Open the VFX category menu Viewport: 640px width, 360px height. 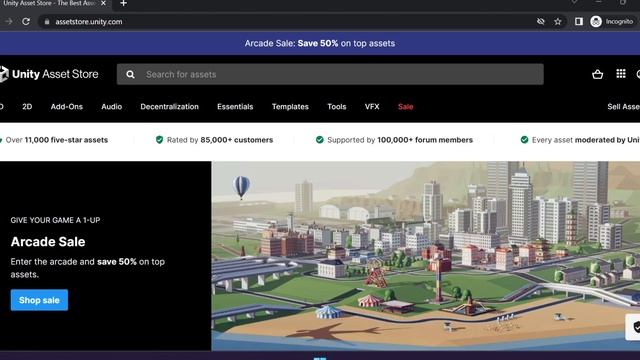[372, 107]
